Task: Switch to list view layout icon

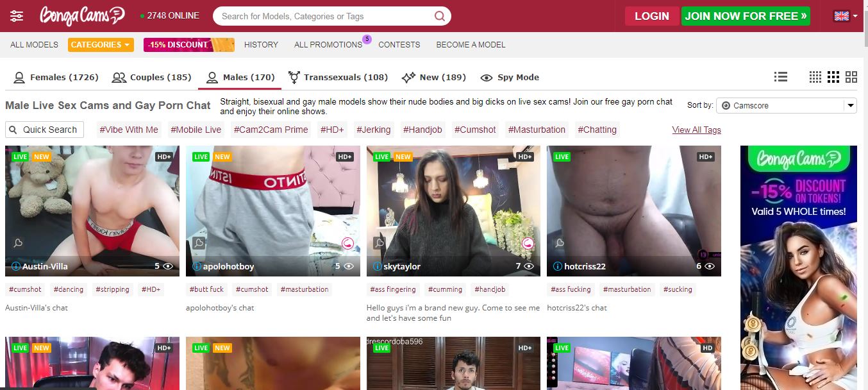Action: 780,77
